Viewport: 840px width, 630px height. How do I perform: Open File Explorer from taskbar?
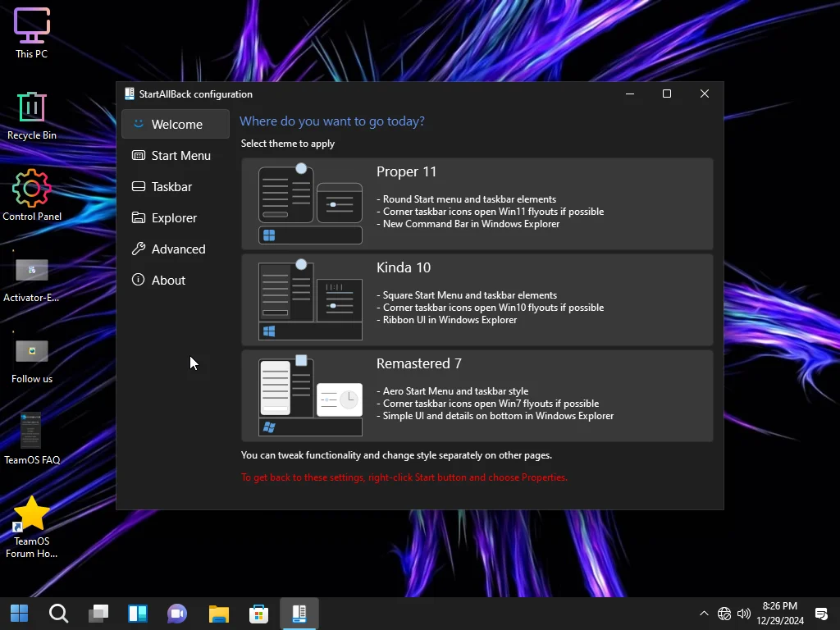[x=218, y=614]
